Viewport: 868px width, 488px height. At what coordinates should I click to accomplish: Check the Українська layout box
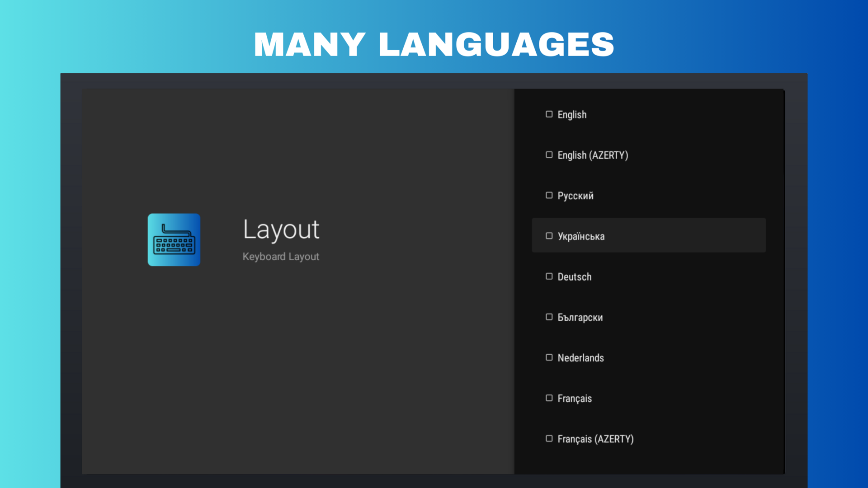coord(549,236)
